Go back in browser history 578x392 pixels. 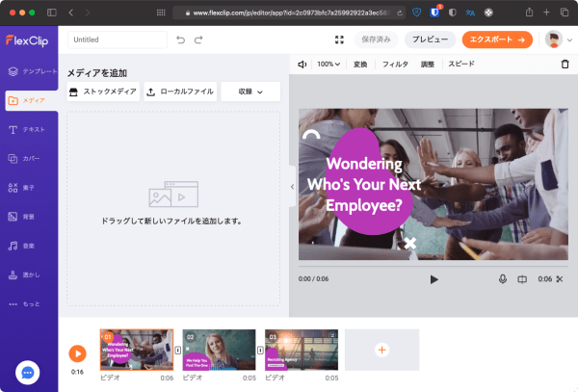pyautogui.click(x=70, y=13)
